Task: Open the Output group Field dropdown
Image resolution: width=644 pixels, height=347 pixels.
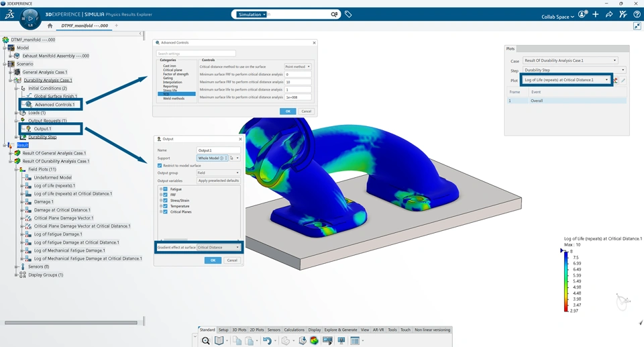Action: tap(218, 172)
